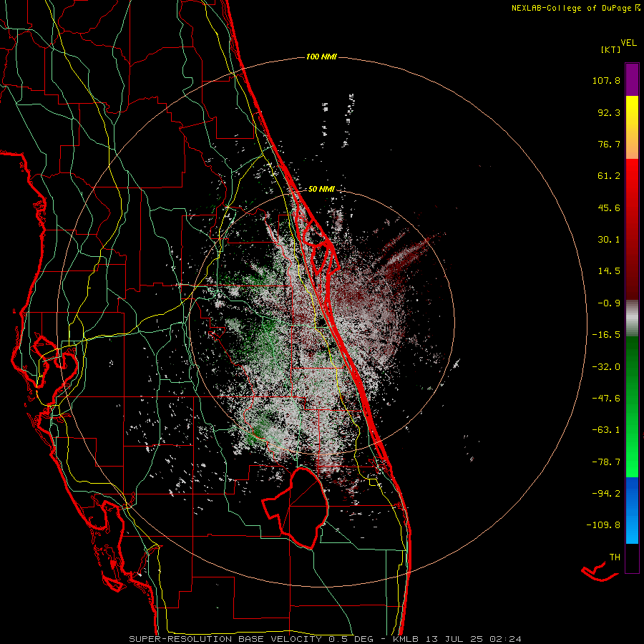Click the 61.2 legend value
Screen dimensions: 644x644
pyautogui.click(x=609, y=176)
